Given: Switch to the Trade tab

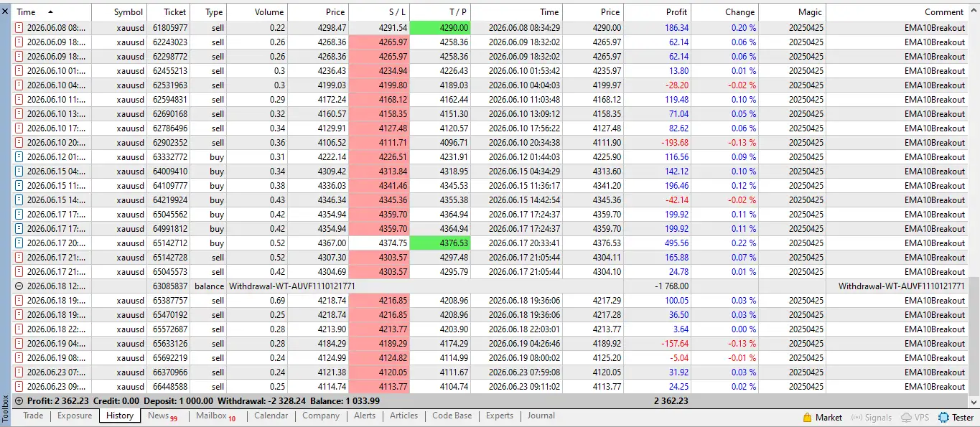Looking at the screenshot, I should point(33,416).
